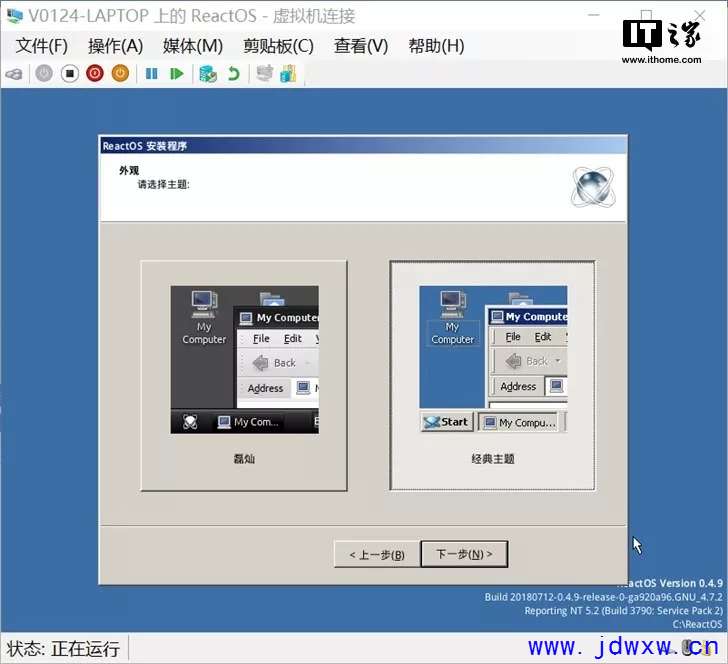Viewport: 728px width, 664px height.
Task: Open the 帮助(H) menu
Action: point(436,46)
